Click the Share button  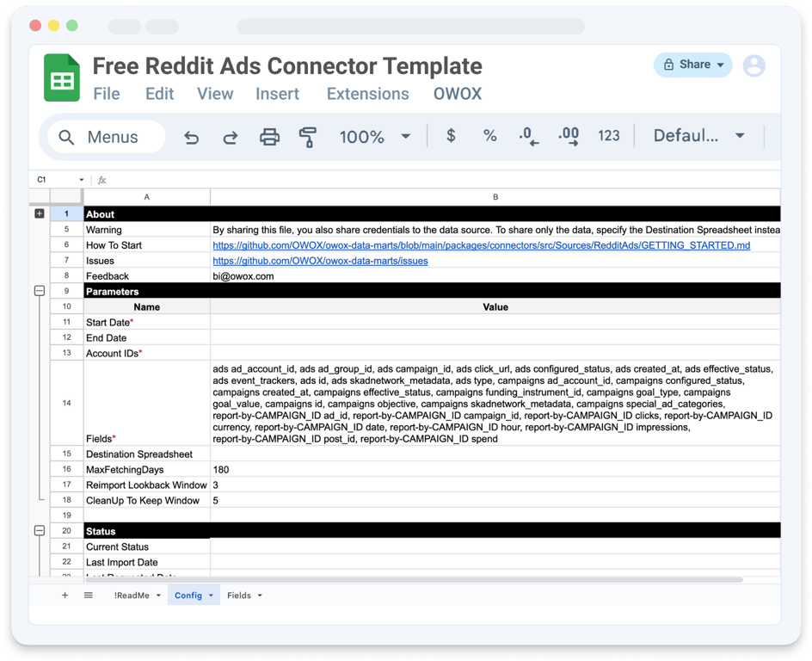click(x=693, y=65)
